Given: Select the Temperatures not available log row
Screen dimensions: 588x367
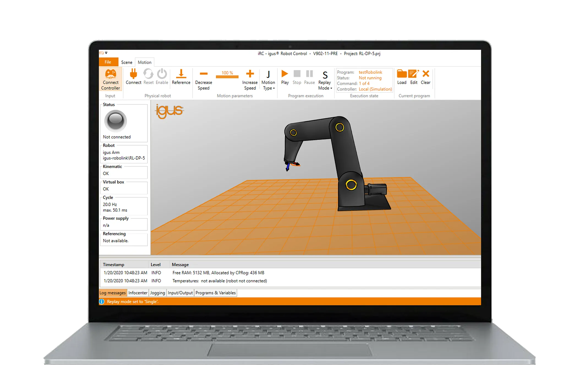Looking at the screenshot, I should [290, 281].
